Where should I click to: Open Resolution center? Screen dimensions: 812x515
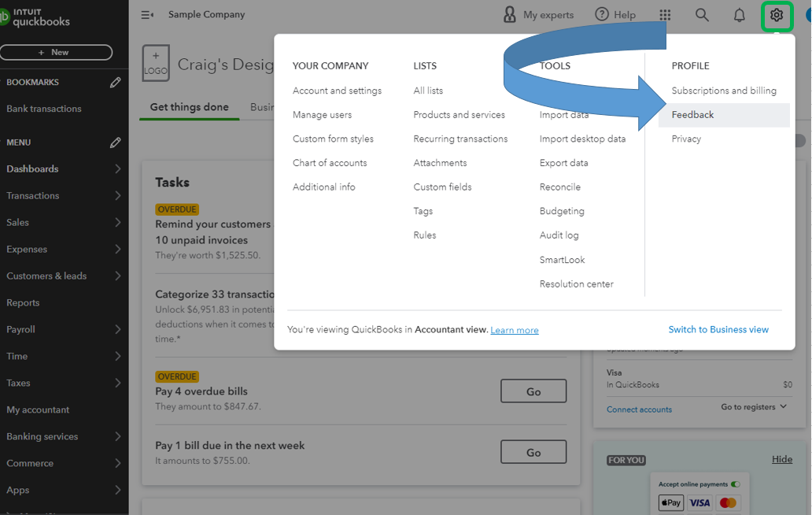[577, 284]
